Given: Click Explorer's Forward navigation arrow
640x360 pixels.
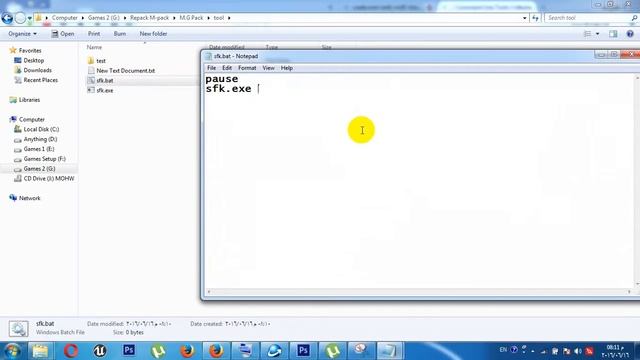Looking at the screenshot, I should pyautogui.click(x=20, y=18).
